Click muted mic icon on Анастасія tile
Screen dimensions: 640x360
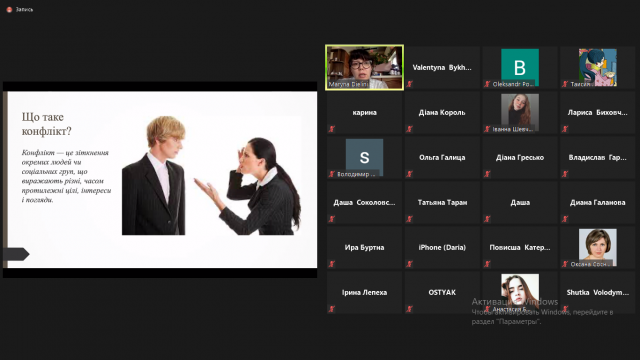point(487,309)
